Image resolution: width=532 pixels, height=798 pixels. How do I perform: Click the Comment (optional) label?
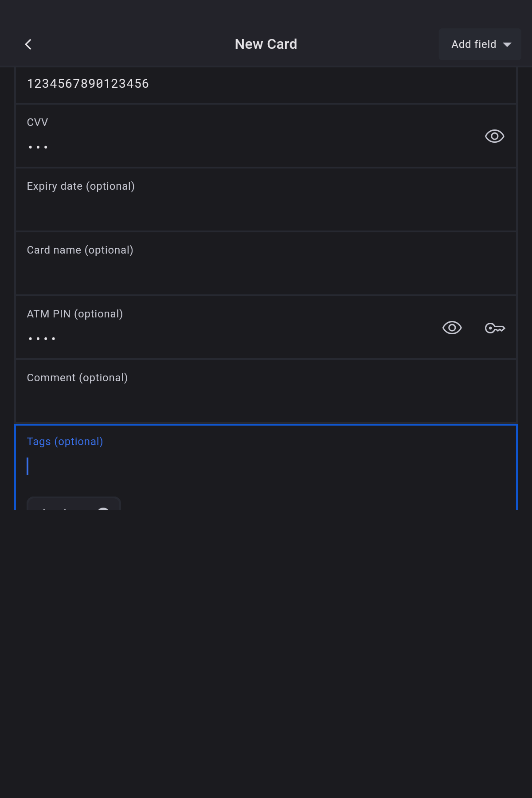point(77,378)
